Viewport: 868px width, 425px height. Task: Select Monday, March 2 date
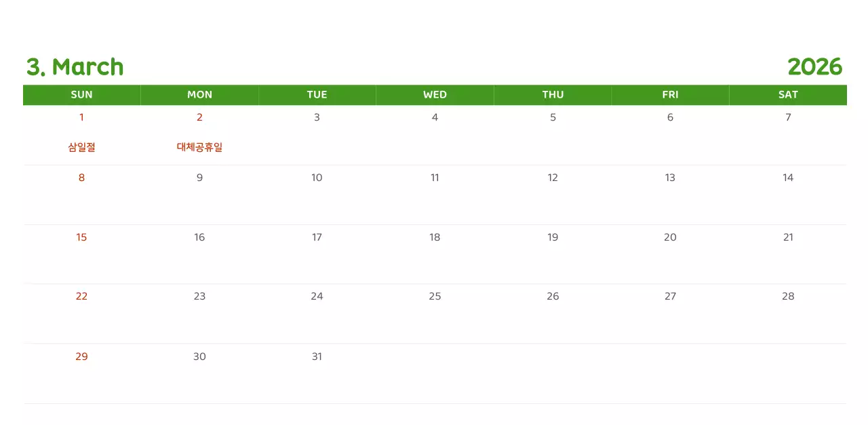[x=199, y=117]
